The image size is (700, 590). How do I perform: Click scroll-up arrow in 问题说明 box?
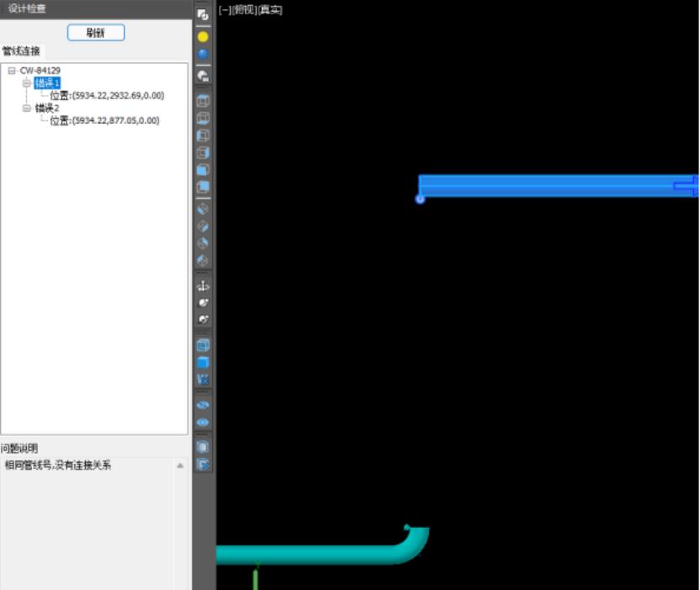pos(179,465)
